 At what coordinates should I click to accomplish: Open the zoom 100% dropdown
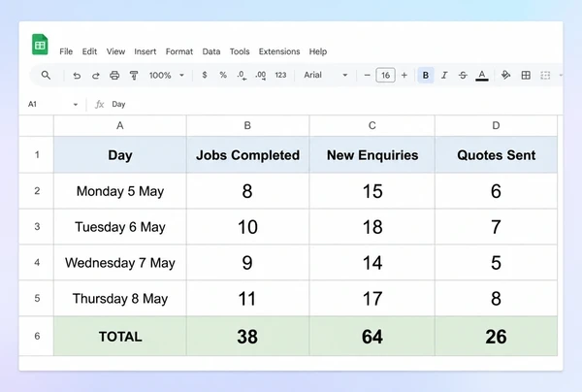[x=166, y=76]
